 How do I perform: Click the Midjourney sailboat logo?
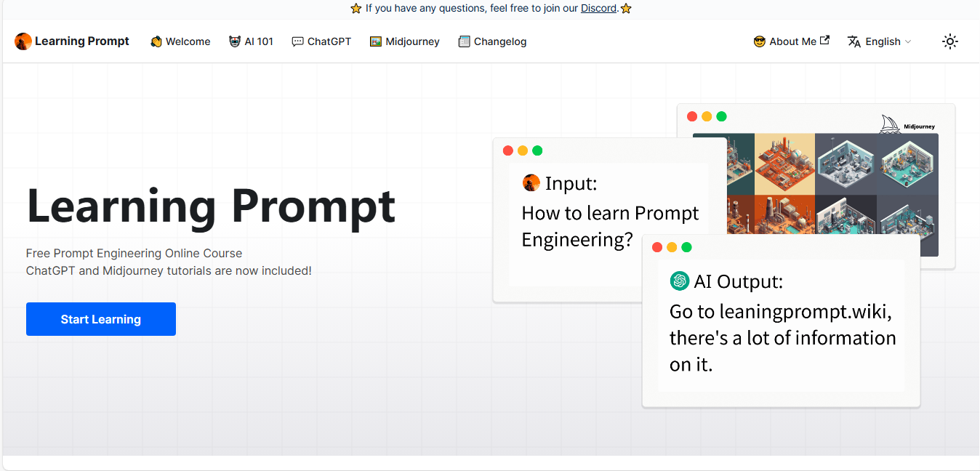click(890, 124)
